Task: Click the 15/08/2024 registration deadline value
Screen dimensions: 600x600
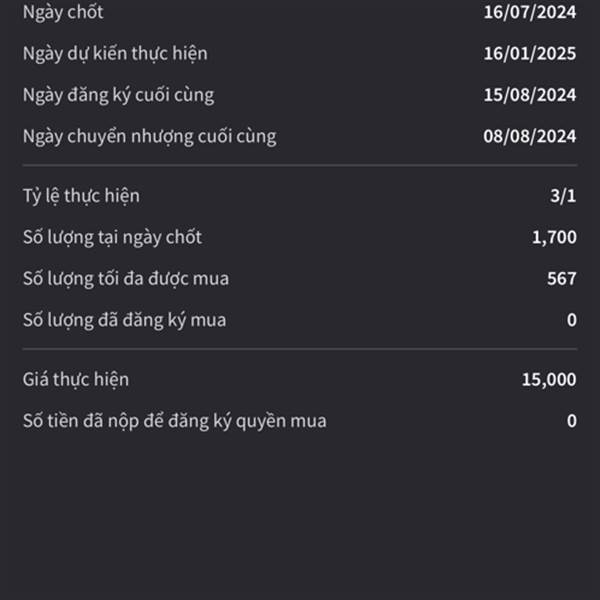Action: coord(530,95)
